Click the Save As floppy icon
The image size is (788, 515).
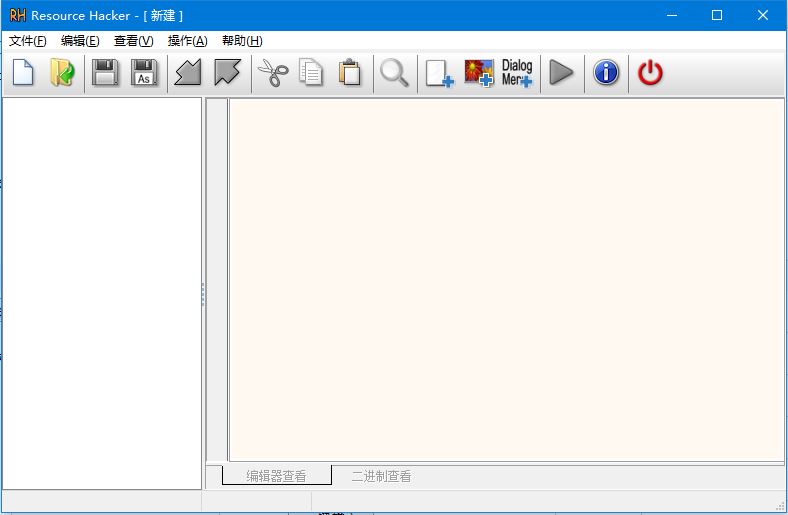(x=144, y=73)
